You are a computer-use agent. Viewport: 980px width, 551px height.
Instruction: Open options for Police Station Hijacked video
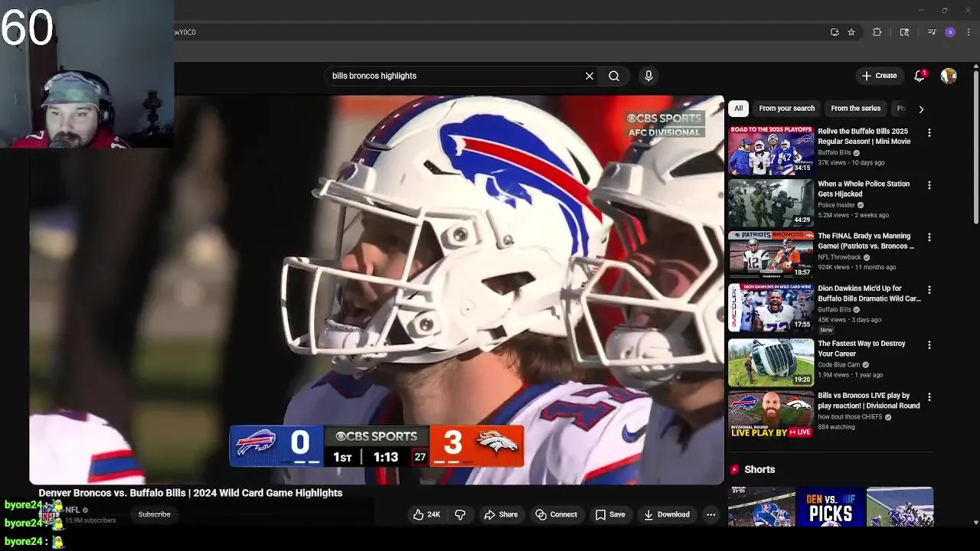click(929, 185)
